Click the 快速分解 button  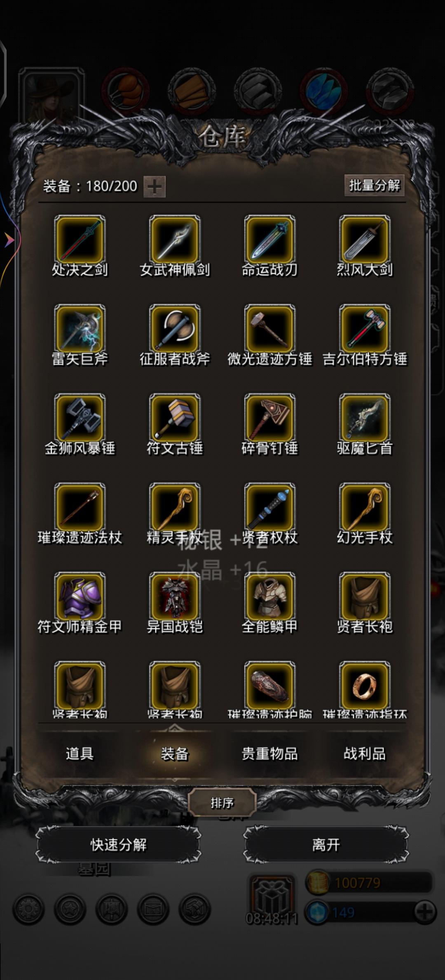(x=118, y=844)
